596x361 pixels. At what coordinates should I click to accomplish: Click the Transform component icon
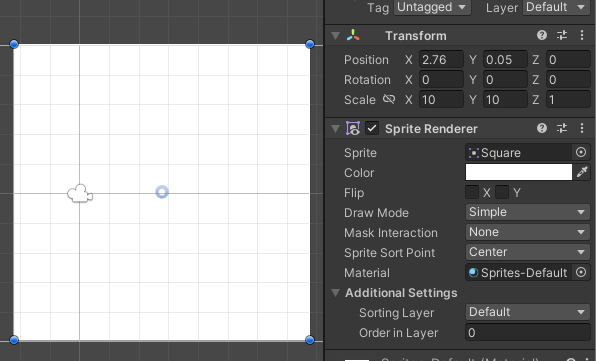tap(353, 35)
